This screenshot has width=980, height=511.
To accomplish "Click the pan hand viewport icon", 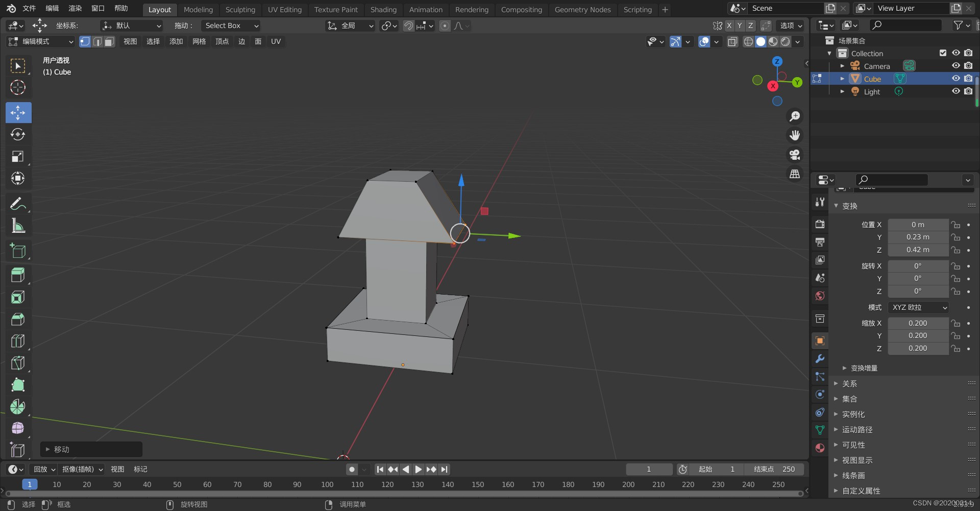I will [x=795, y=135].
